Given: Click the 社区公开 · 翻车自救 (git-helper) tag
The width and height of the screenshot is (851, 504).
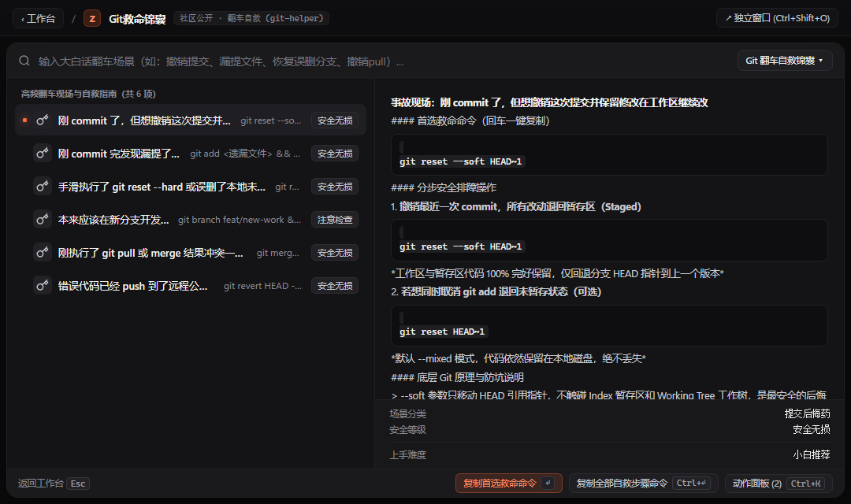Looking at the screenshot, I should 251,18.
